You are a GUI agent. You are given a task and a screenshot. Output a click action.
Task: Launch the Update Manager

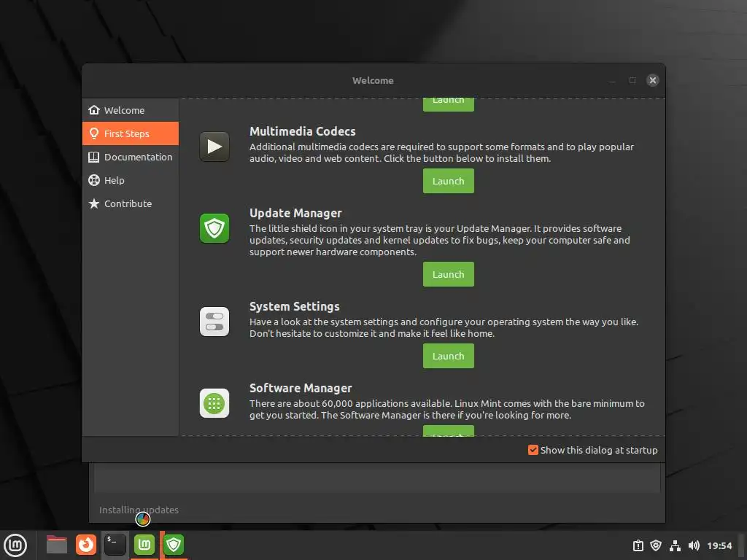coord(449,274)
